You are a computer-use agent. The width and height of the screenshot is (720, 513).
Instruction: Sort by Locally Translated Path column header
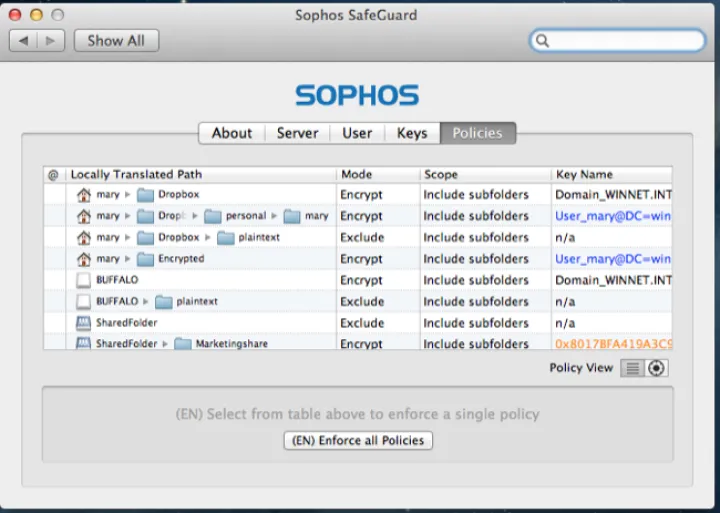200,174
